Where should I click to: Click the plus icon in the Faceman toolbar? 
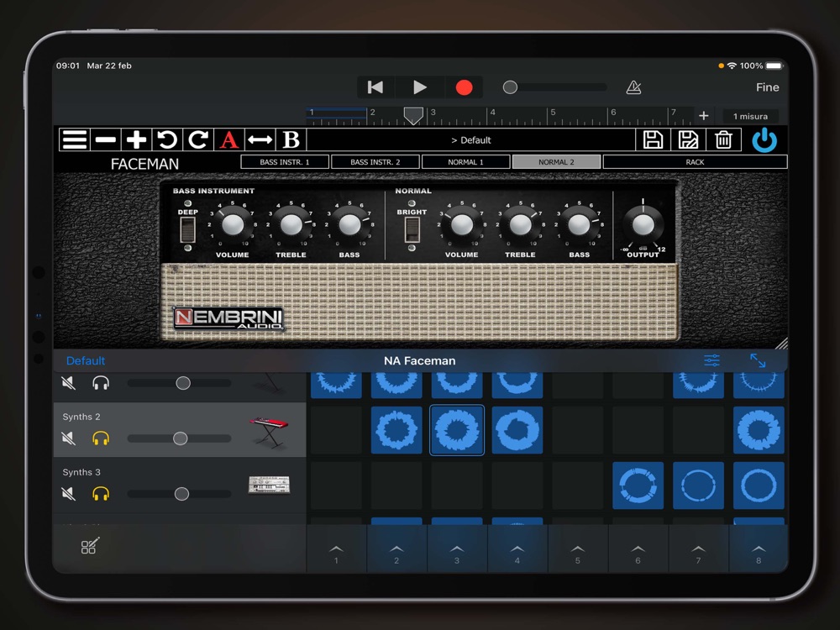[136, 139]
